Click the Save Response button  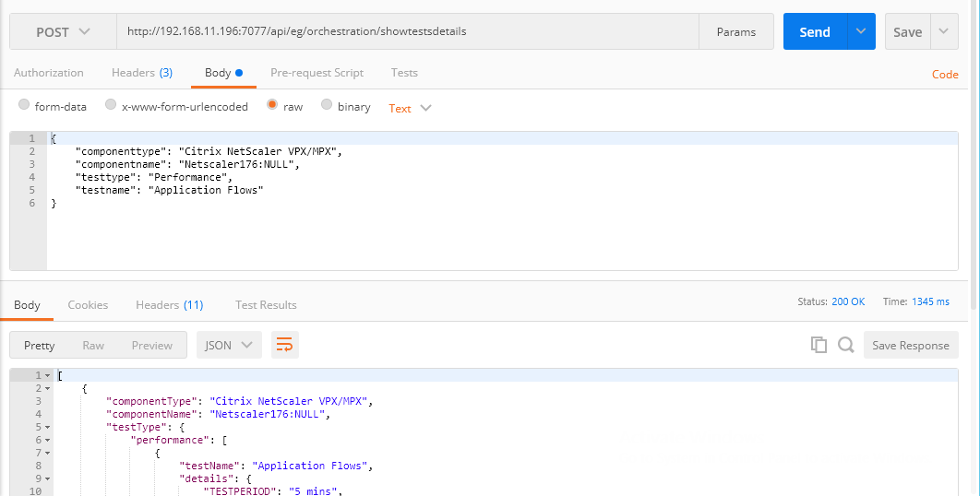click(x=911, y=345)
